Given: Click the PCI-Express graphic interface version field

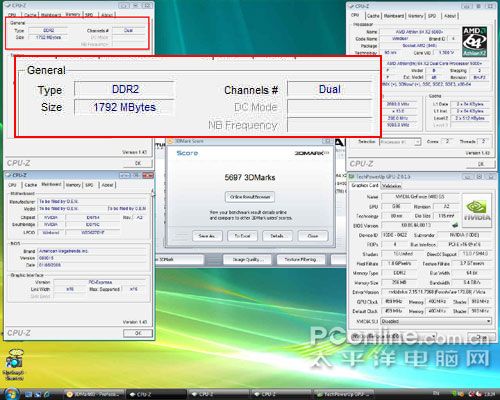Looking at the screenshot, I should click(100, 282).
